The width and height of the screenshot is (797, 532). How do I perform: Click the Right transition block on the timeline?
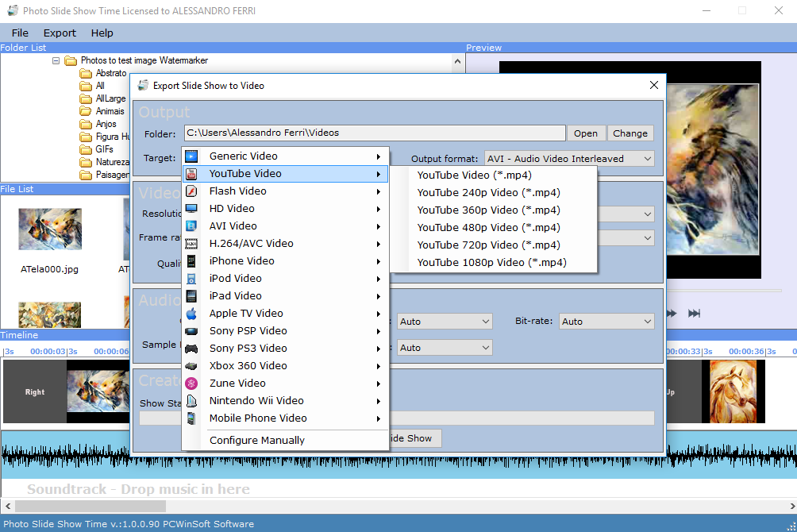click(35, 391)
